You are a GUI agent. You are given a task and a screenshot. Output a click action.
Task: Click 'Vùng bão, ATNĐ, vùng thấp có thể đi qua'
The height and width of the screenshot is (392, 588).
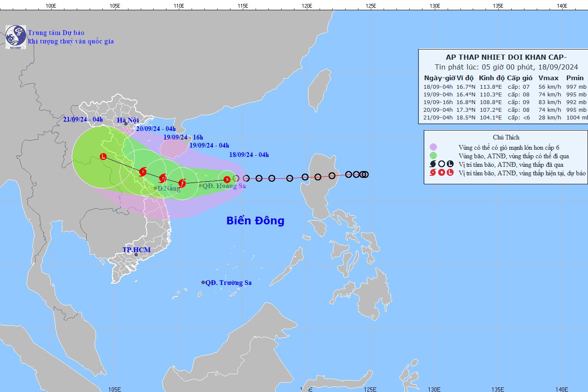pos(514,156)
